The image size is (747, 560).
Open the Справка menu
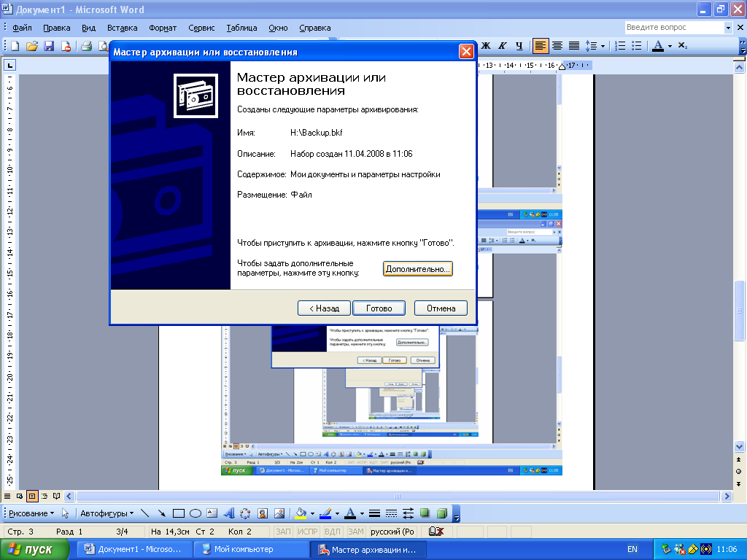pyautogui.click(x=315, y=28)
